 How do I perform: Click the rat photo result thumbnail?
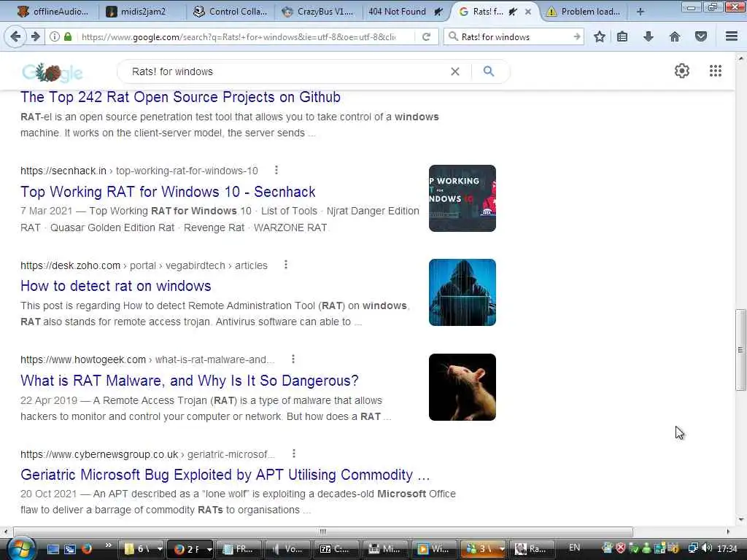click(x=462, y=387)
